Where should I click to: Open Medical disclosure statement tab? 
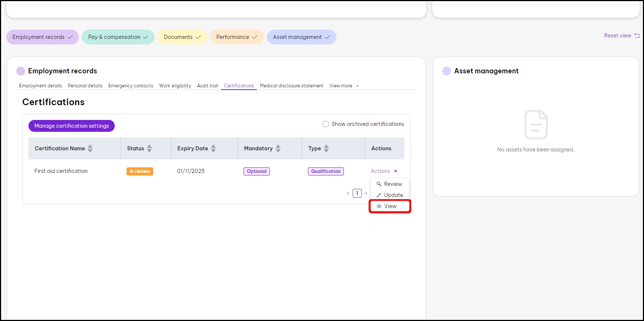point(292,86)
